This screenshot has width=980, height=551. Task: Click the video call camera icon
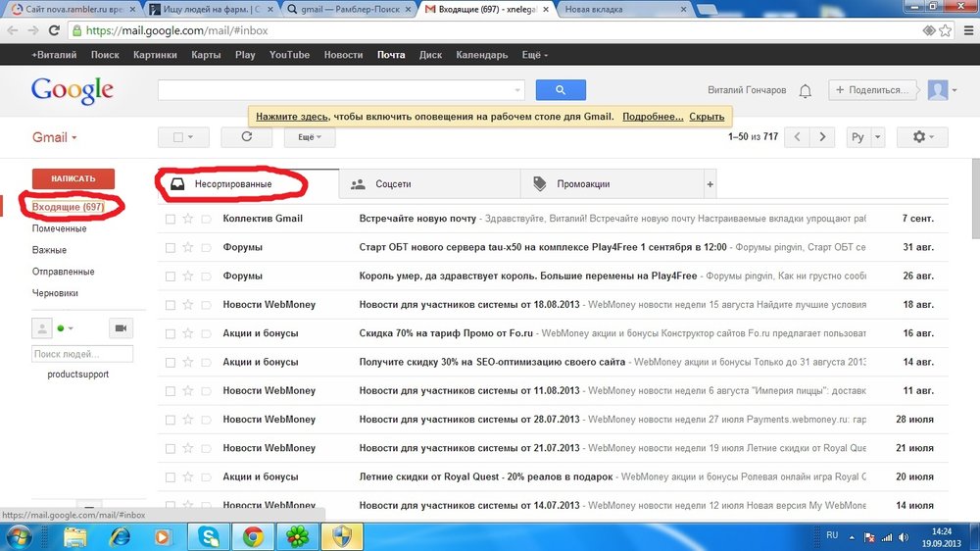pos(122,328)
